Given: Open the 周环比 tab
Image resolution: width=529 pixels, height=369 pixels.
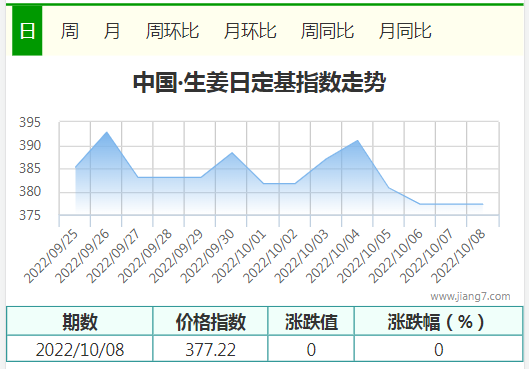Looking at the screenshot, I should [172, 31].
